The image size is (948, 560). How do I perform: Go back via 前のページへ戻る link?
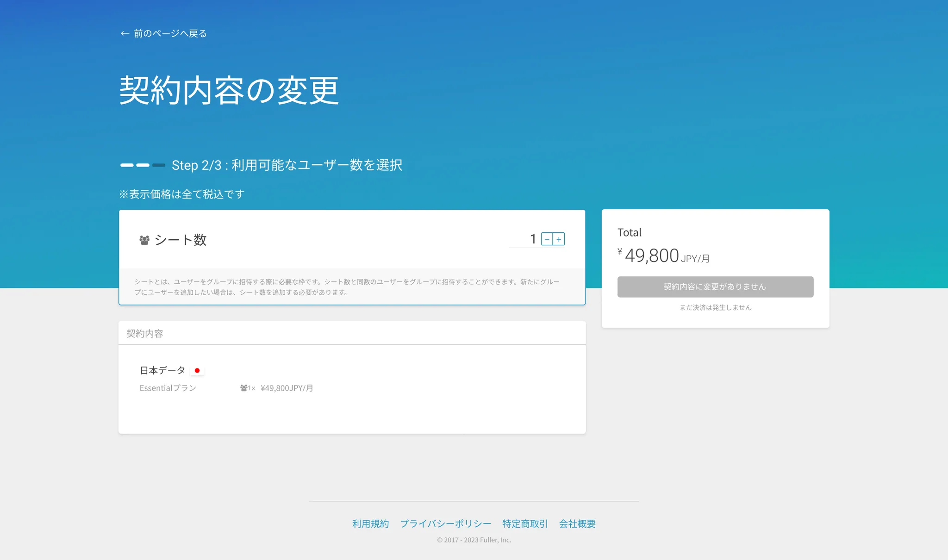tap(170, 33)
